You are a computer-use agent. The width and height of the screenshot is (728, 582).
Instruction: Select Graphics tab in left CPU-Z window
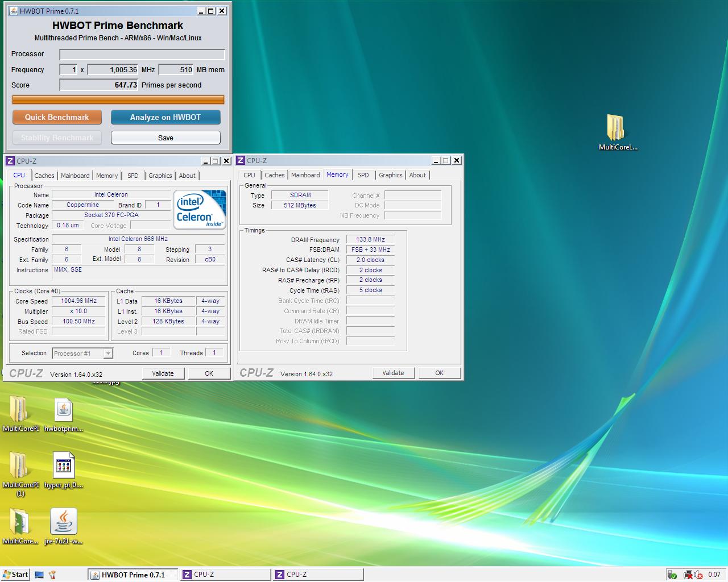(x=160, y=176)
